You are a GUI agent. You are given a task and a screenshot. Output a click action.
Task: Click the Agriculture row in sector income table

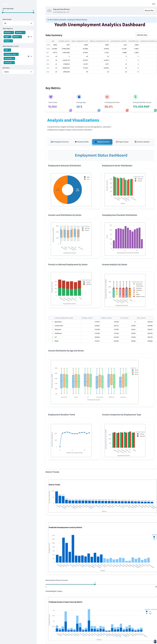(x=101, y=322)
